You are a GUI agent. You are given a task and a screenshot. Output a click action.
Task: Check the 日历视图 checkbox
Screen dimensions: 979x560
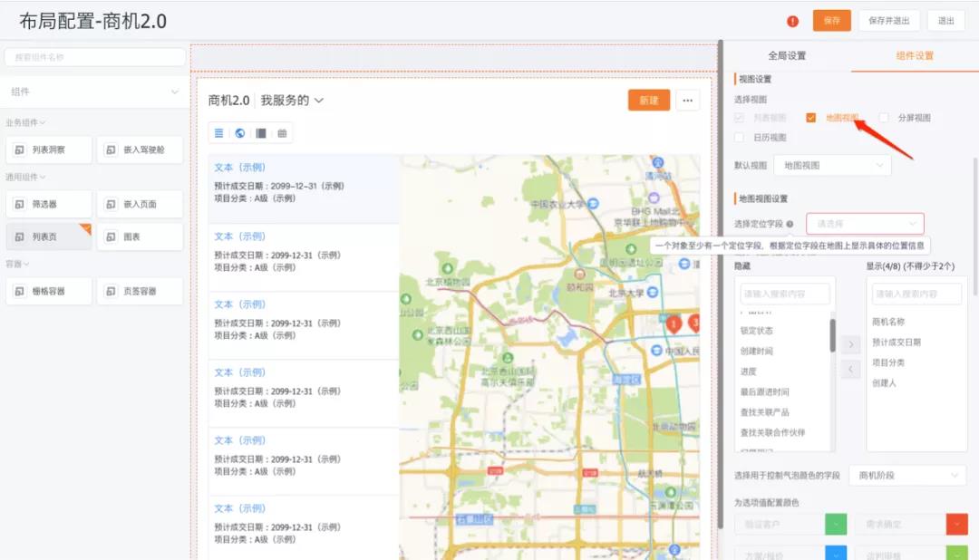click(x=740, y=138)
